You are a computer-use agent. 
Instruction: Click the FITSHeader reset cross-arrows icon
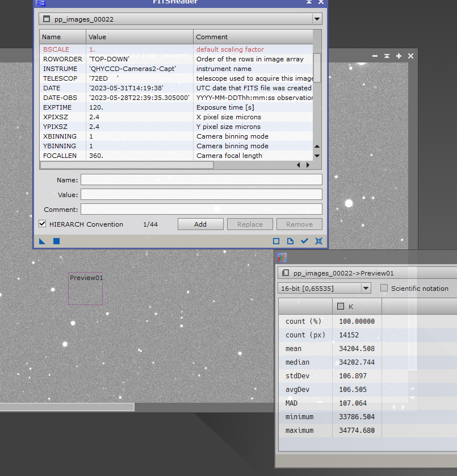[318, 241]
